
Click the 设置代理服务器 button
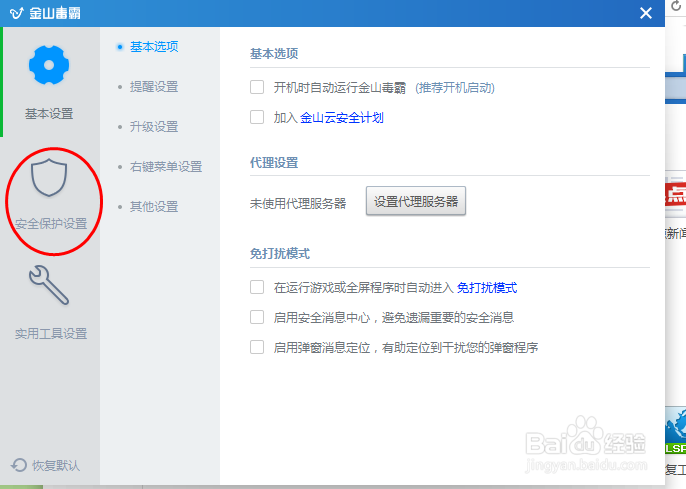416,201
